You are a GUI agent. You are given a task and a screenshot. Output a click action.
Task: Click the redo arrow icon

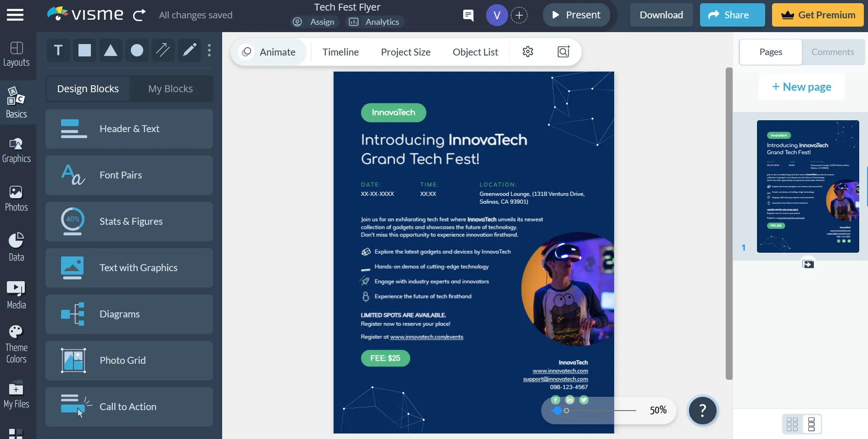pos(140,15)
